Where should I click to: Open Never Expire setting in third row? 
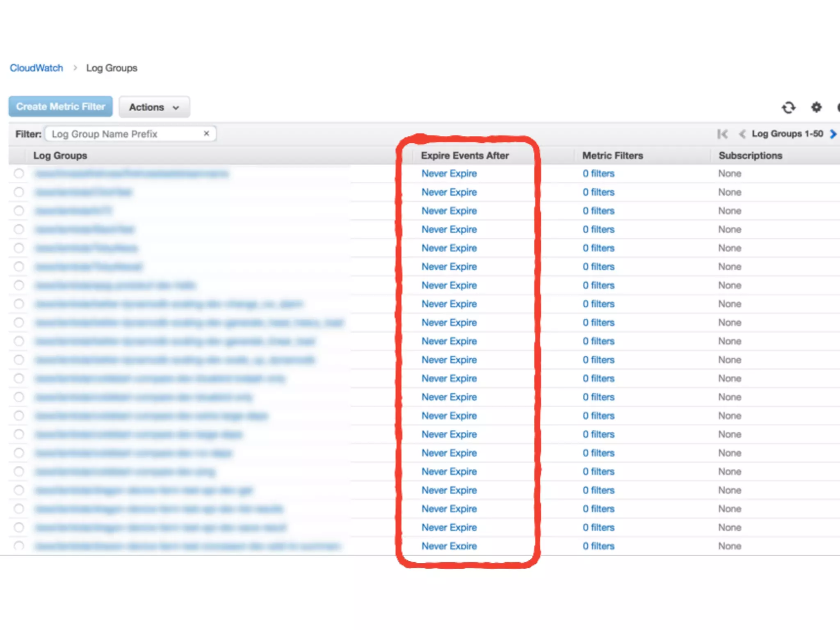449,211
